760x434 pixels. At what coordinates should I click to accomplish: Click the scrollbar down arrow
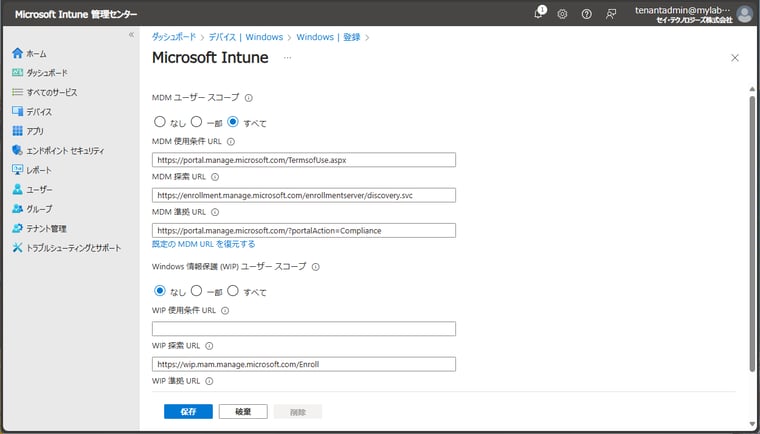tap(752, 424)
